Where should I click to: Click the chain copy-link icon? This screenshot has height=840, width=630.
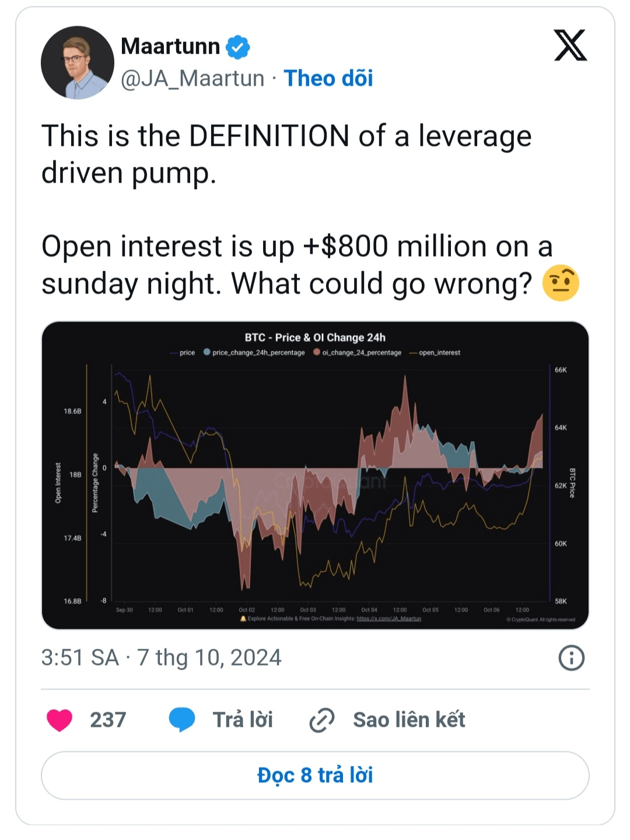[x=321, y=720]
